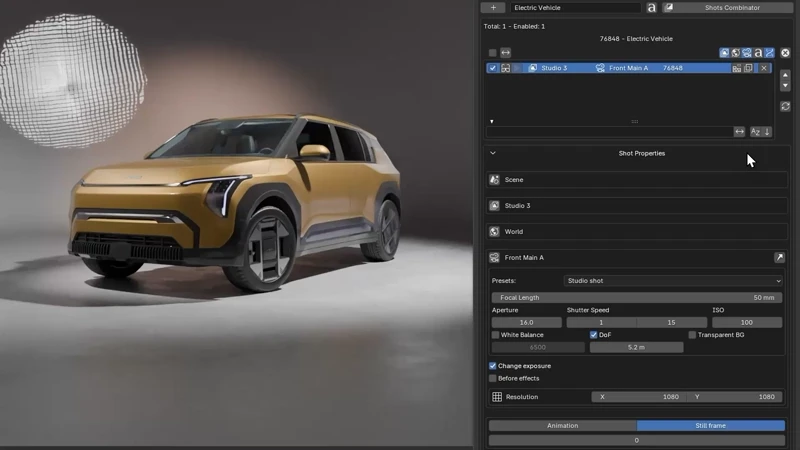Screen dimensions: 800x450
Task: Open the Presets dropdown showing Studio shot
Action: coord(673,281)
